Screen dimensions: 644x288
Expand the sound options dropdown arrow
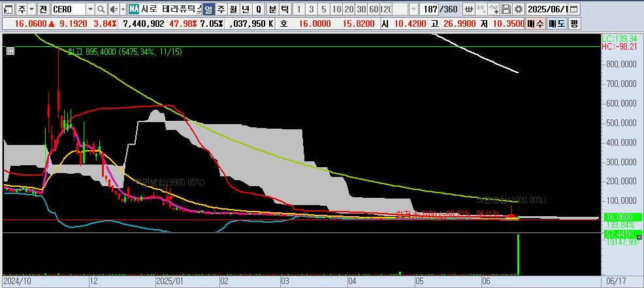tap(123, 8)
